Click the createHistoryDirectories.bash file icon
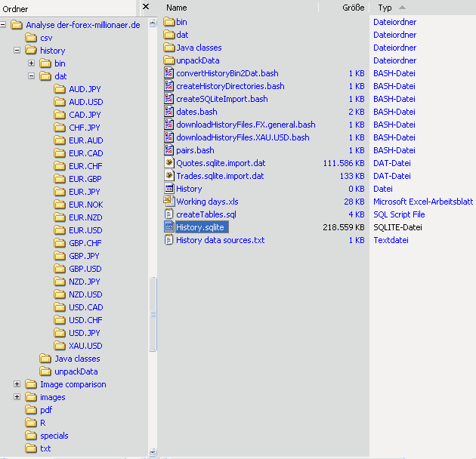 click(x=168, y=86)
